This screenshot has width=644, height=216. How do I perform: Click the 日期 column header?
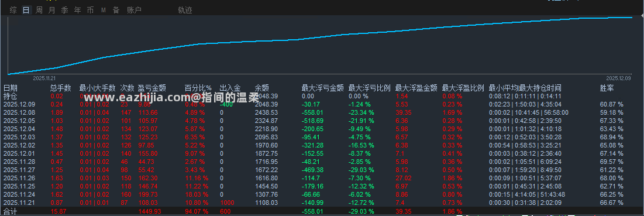pyautogui.click(x=11, y=88)
